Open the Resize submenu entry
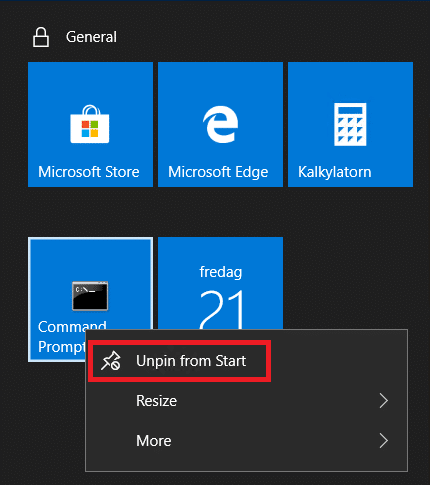 [246, 401]
